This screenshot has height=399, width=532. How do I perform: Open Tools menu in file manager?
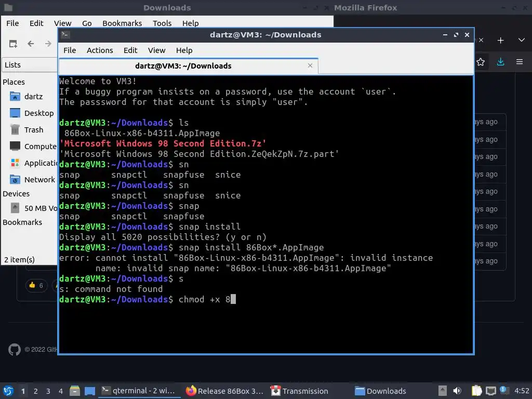pyautogui.click(x=162, y=23)
